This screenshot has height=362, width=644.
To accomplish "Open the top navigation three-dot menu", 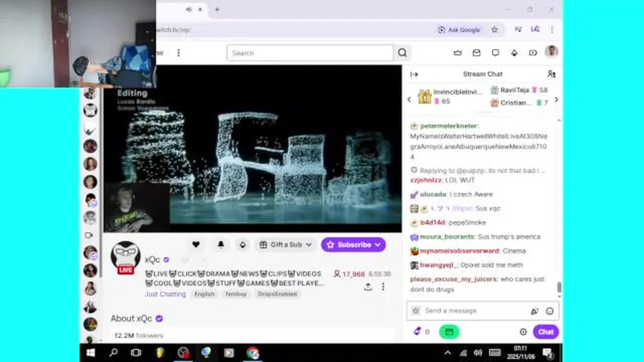I will coord(178,53).
